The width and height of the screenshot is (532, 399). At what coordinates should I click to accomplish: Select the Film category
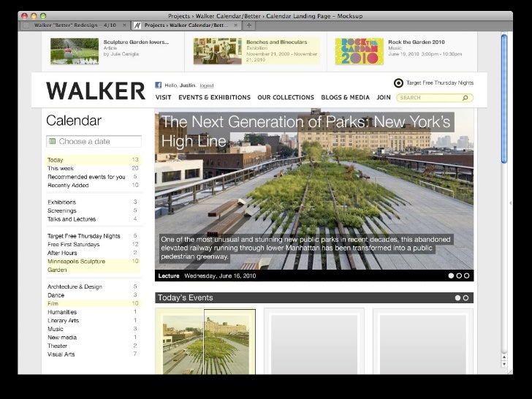pos(93,304)
